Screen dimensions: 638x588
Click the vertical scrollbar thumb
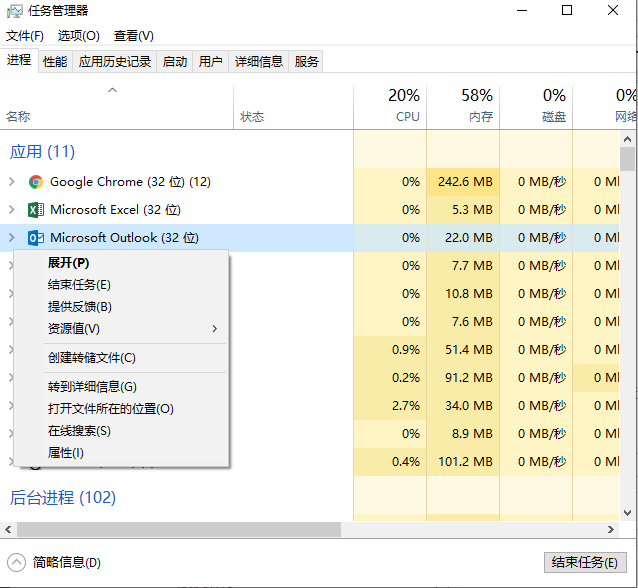tap(627, 159)
